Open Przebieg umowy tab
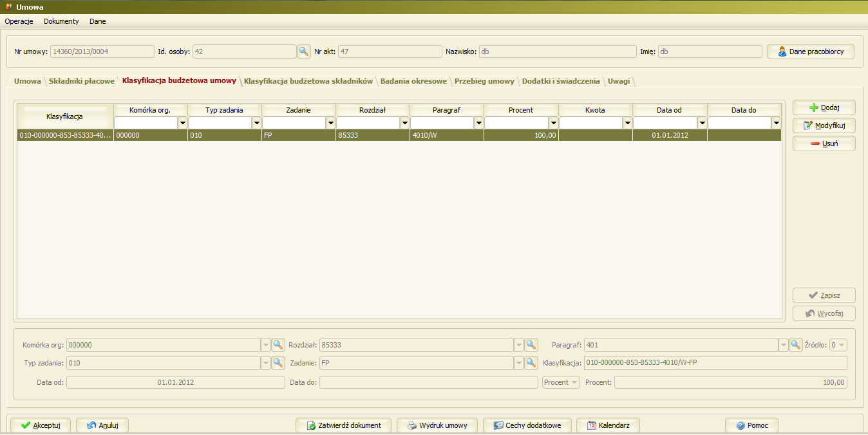The height and width of the screenshot is (435, 868). 484,81
